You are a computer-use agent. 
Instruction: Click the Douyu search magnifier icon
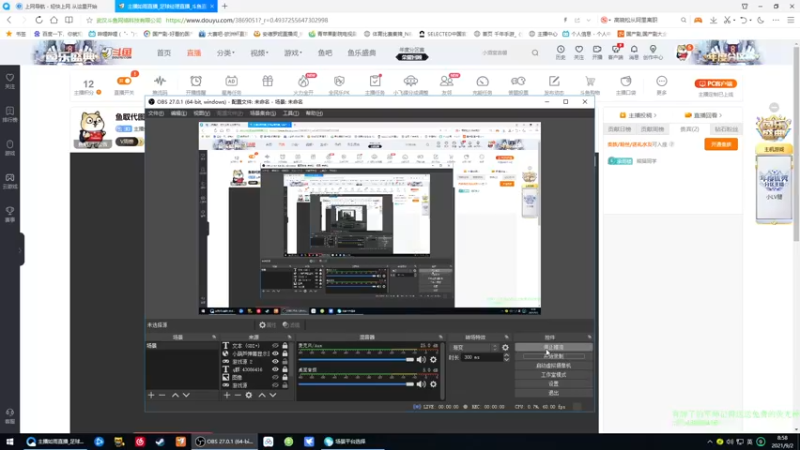(535, 53)
